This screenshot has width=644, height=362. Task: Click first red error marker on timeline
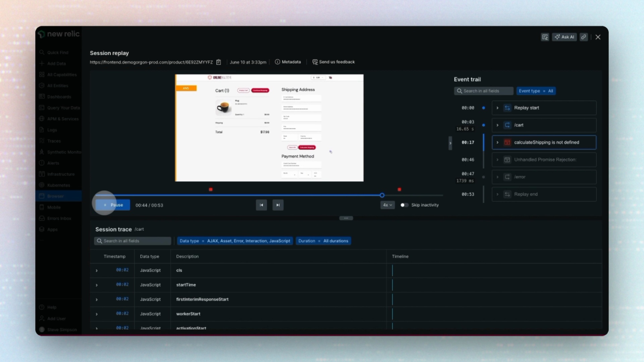(211, 189)
